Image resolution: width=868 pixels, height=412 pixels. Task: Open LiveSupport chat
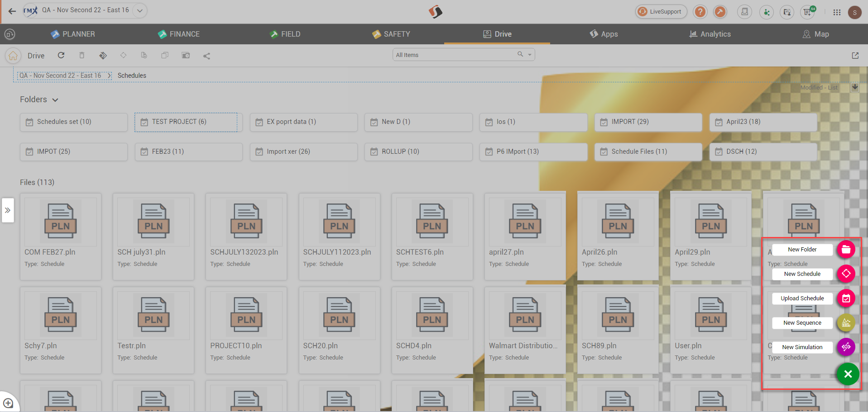[661, 12]
